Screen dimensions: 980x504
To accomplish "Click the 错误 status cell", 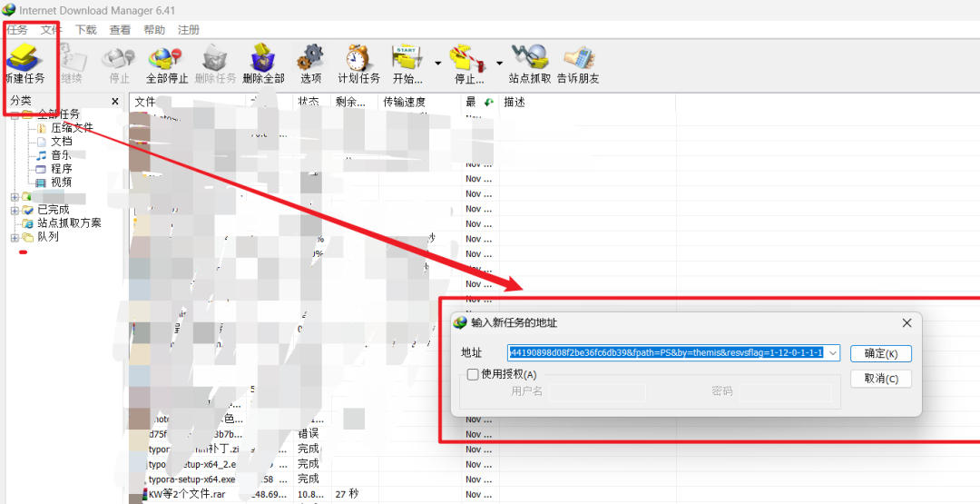I will [309, 434].
